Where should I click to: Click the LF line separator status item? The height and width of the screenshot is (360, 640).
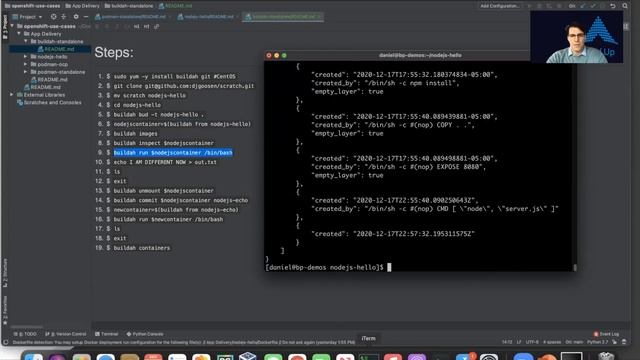click(519, 342)
